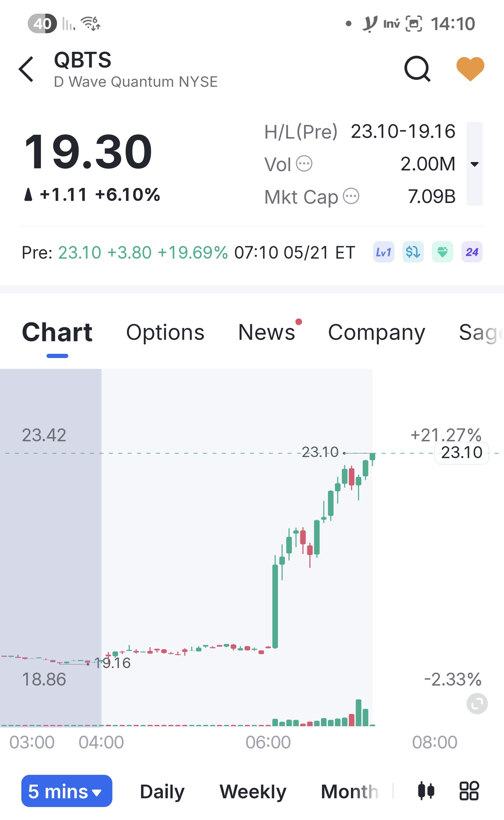Open the Company tab
The image size is (504, 820).
click(377, 332)
